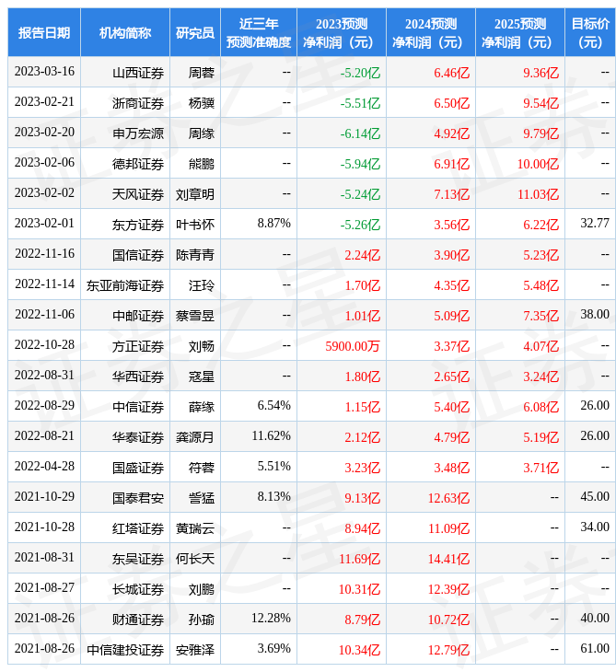The image size is (616, 672).
Task: Select institution 华泰证券
Action: [138, 438]
